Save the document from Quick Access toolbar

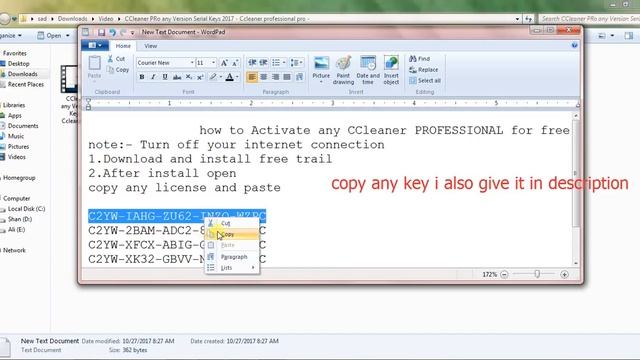(101, 32)
